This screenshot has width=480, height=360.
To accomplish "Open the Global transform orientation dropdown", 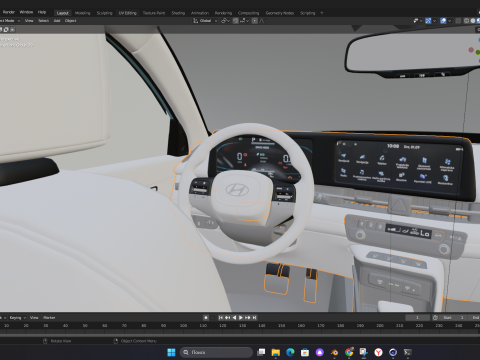I will coord(205,21).
